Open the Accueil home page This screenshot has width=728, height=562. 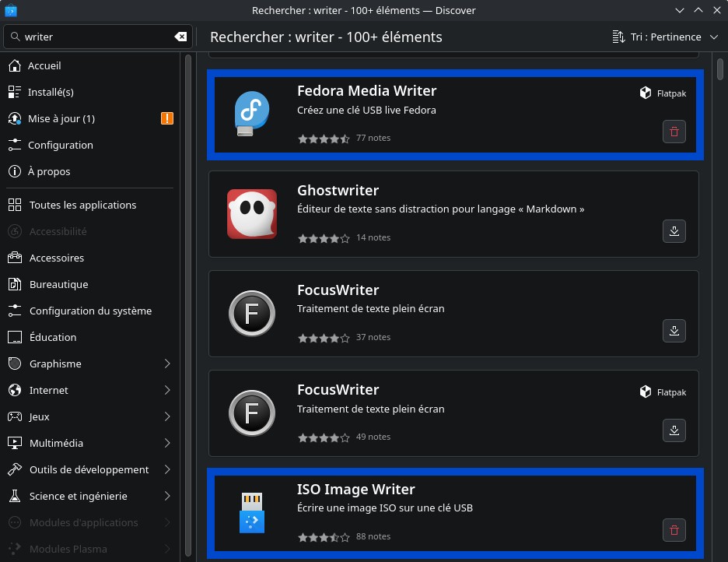tap(90, 65)
